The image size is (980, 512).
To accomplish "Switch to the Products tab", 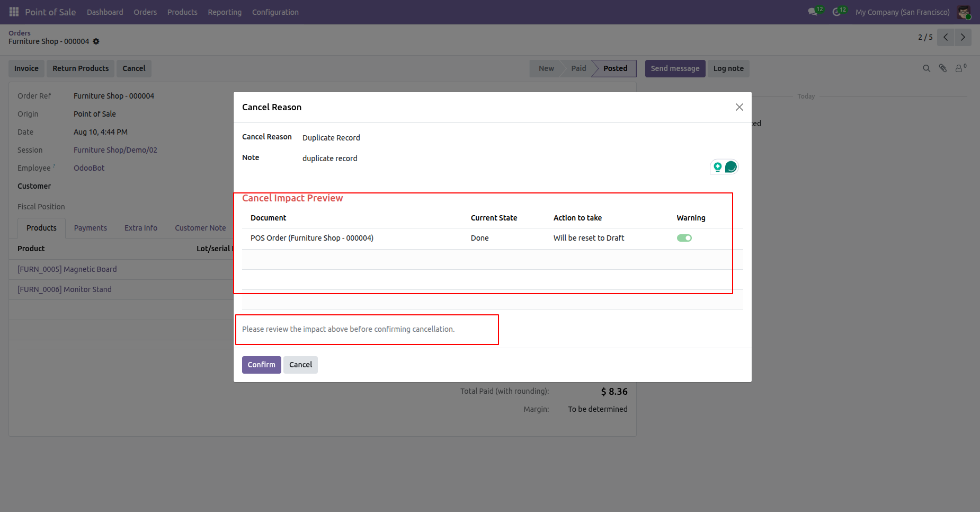I will tap(41, 228).
